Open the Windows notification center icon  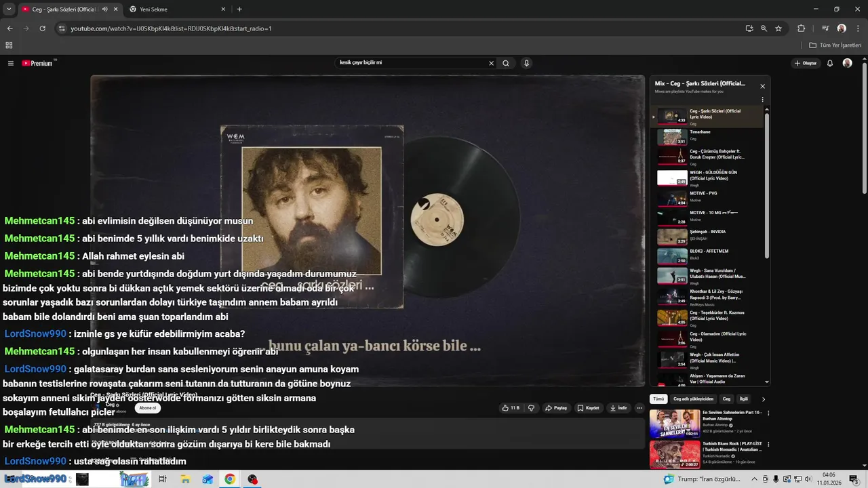(x=854, y=479)
